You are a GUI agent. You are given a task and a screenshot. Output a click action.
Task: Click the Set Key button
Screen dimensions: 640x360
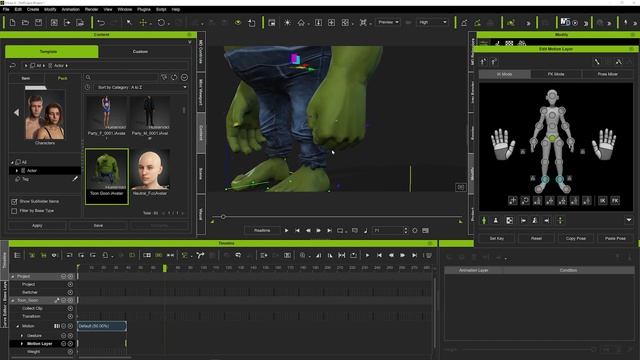point(497,238)
